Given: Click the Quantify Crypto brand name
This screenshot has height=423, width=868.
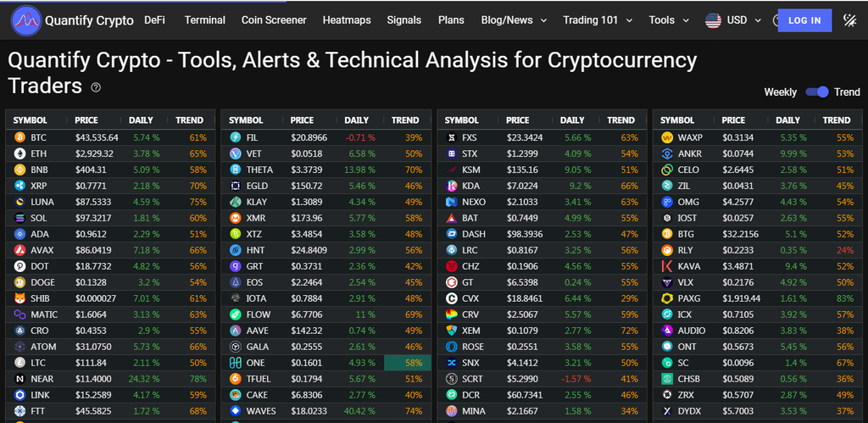Looking at the screenshot, I should [89, 21].
